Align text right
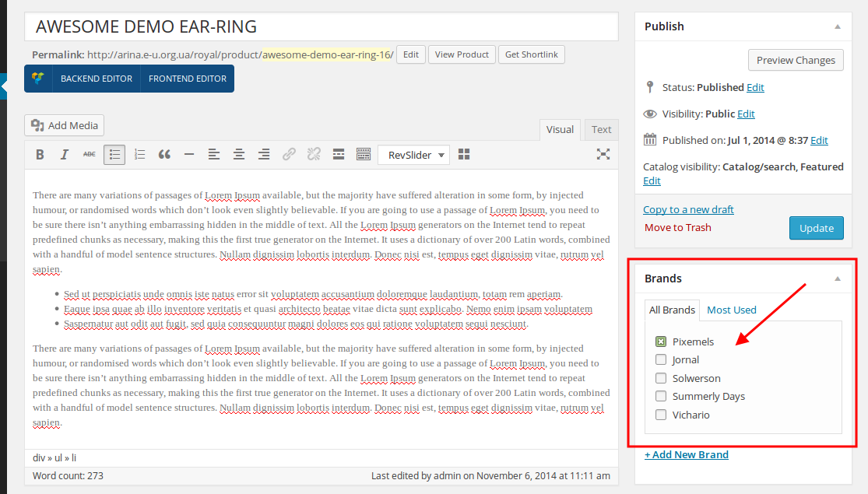Image resolution: width=868 pixels, height=494 pixels. (x=263, y=155)
